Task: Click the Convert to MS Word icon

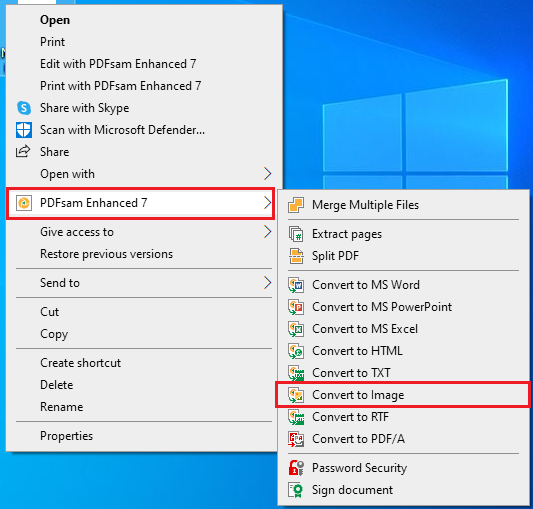Action: [x=296, y=285]
